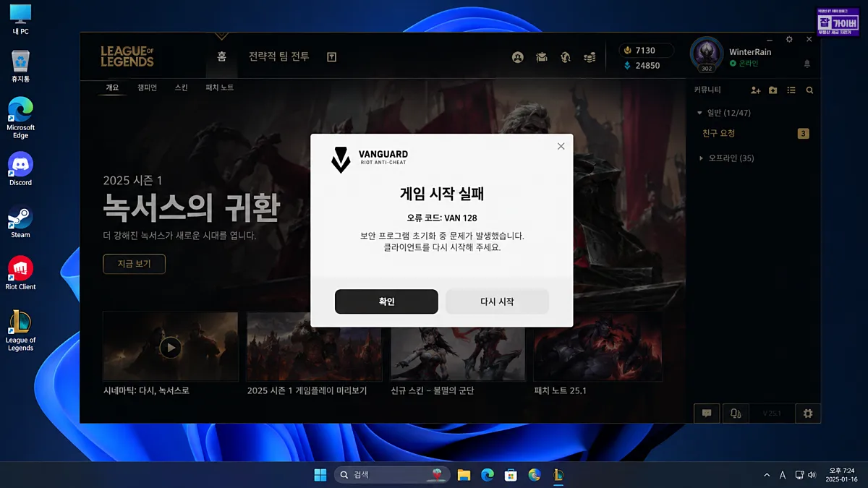Collapse the 일반 (12/47) friend group
Image resolution: width=868 pixels, height=488 pixels.
pyautogui.click(x=723, y=113)
